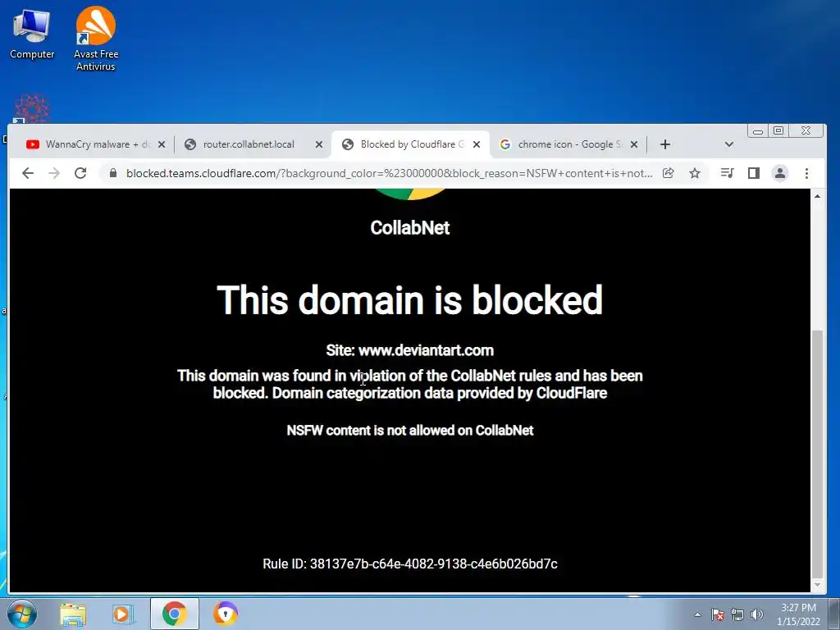Switch to router.collabnet.local tab
840x630 pixels.
pyautogui.click(x=249, y=144)
